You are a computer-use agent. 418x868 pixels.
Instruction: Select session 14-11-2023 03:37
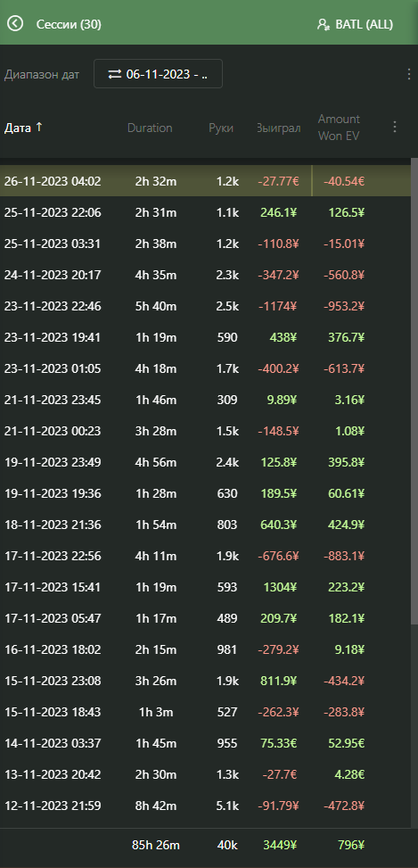coord(206,743)
